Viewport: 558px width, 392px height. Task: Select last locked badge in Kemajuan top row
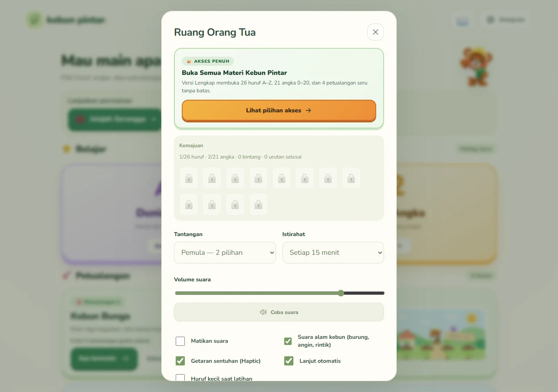351,178
